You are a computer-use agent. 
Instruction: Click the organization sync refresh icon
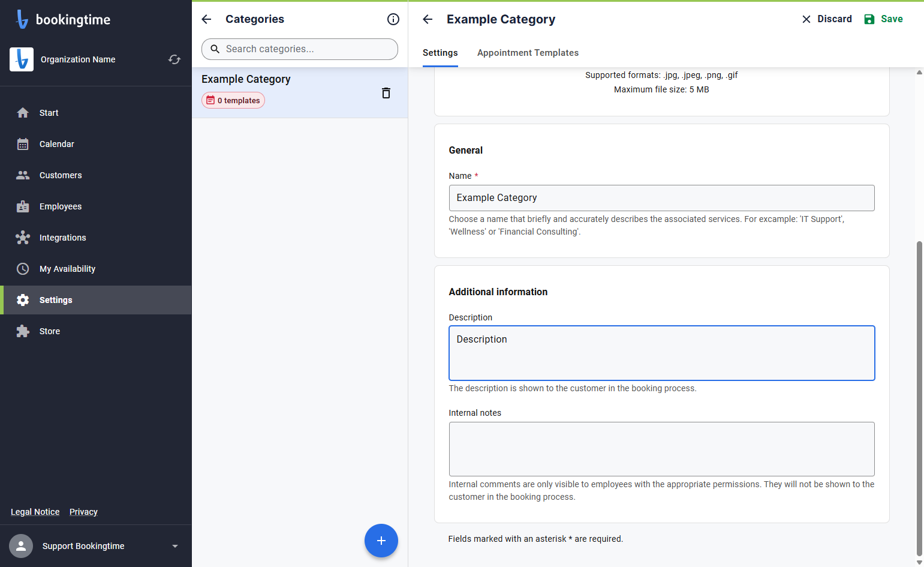[x=174, y=59]
